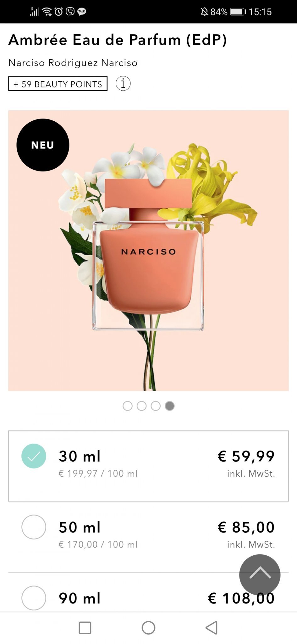Tap the Narciso perfume bottle image

click(148, 251)
